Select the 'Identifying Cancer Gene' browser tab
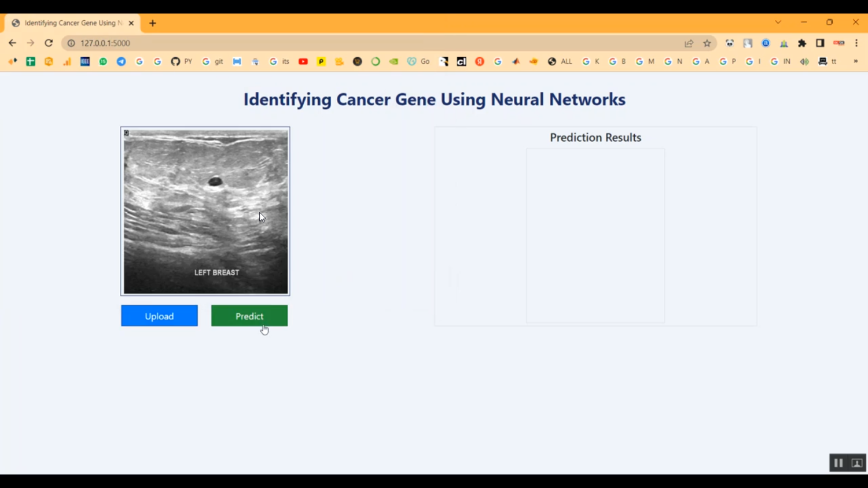 (69, 23)
